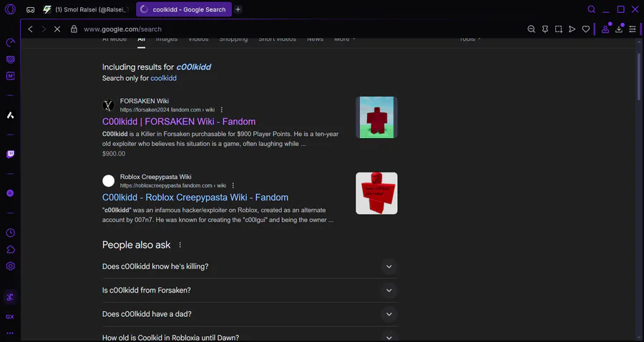The width and height of the screenshot is (644, 342).
Task: Open sidebar three-dots setup menu
Action: [10, 333]
